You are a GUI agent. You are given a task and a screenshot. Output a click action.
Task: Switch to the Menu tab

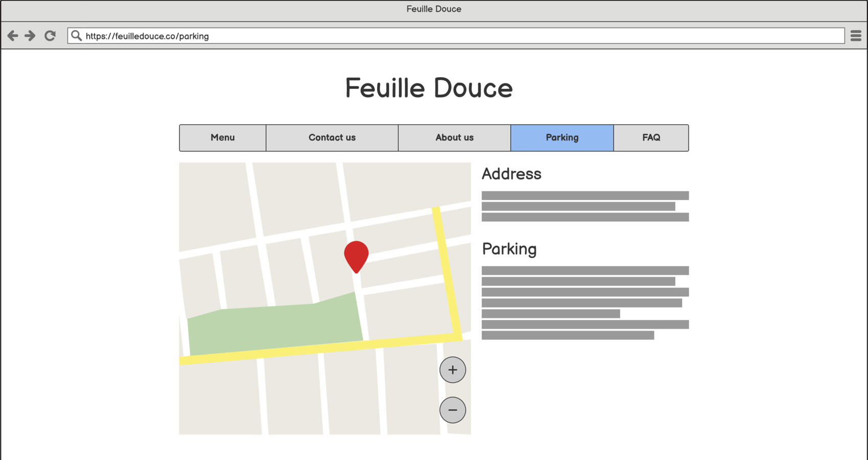tap(222, 137)
